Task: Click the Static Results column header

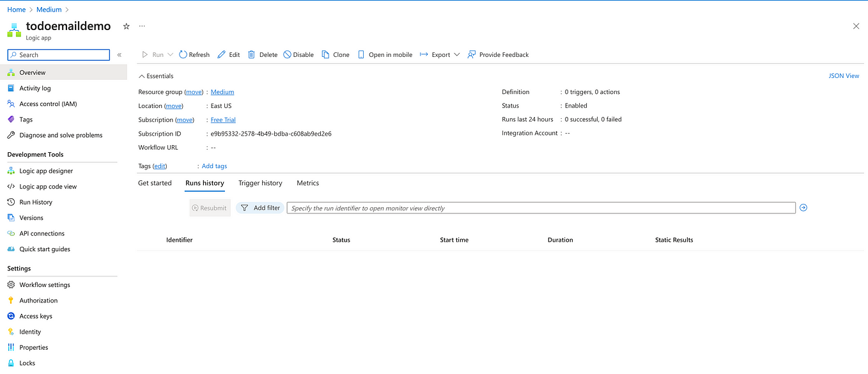Action: 674,240
